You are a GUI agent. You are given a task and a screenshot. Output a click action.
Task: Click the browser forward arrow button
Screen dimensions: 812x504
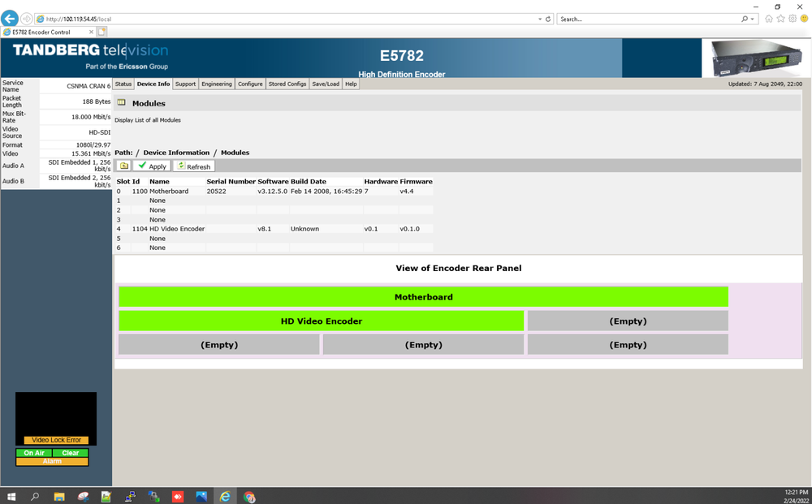click(26, 19)
